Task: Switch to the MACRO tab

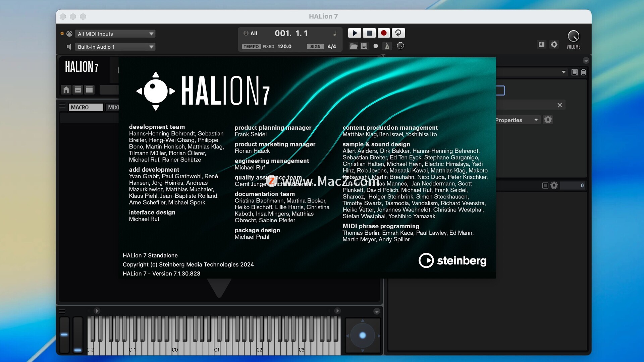Action: [86, 107]
